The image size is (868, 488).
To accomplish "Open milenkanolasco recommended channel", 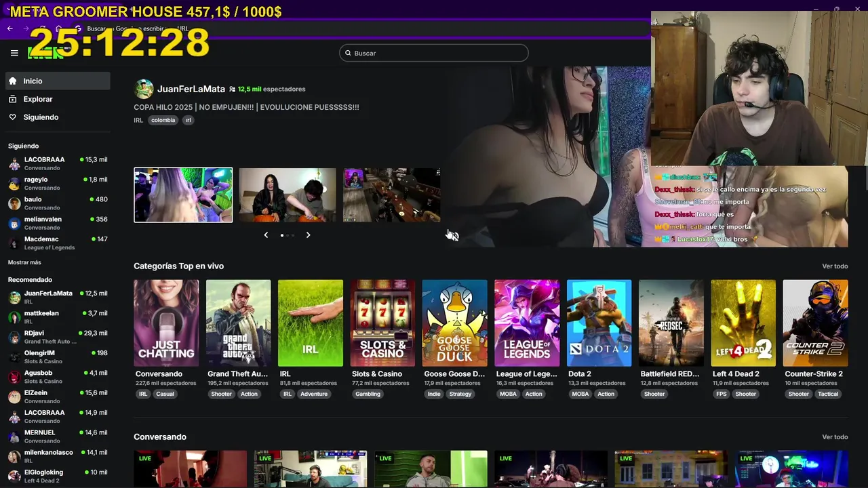I will pyautogui.click(x=58, y=456).
